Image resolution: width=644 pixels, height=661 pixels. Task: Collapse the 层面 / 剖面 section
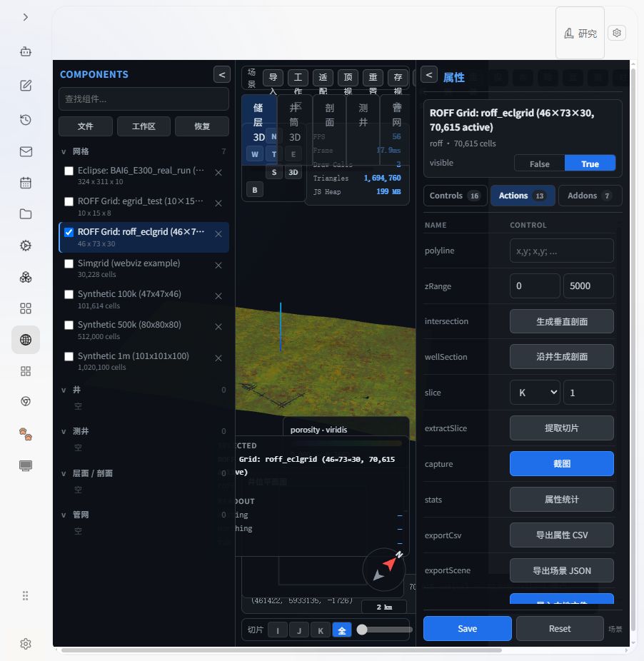pyautogui.click(x=64, y=473)
